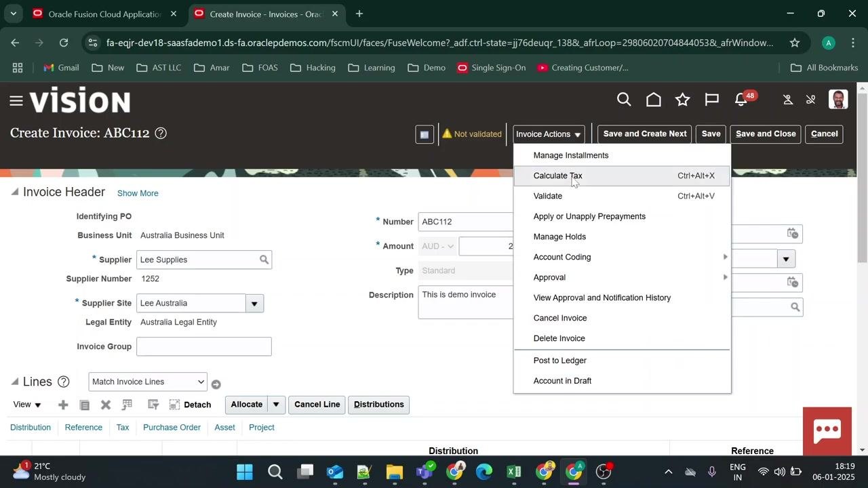Click the help icon beside Create Invoice title

pos(161,134)
